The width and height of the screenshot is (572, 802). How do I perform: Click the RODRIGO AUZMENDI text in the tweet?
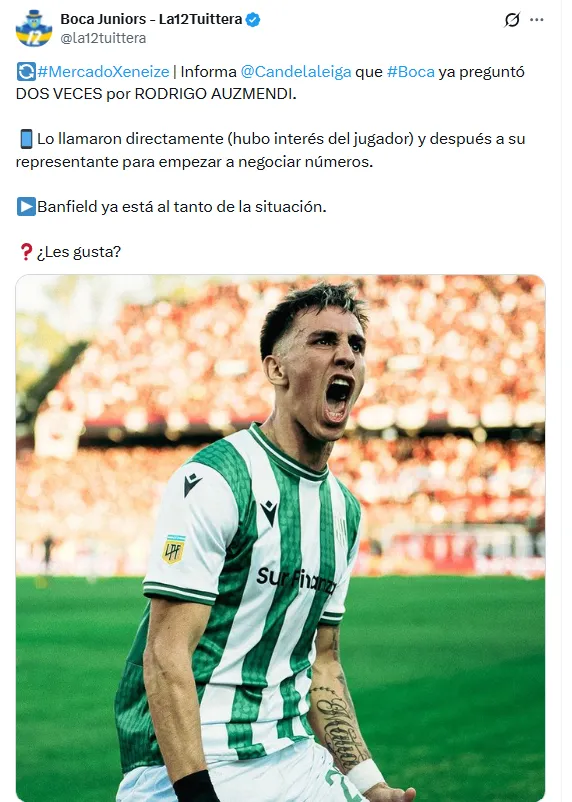(215, 94)
